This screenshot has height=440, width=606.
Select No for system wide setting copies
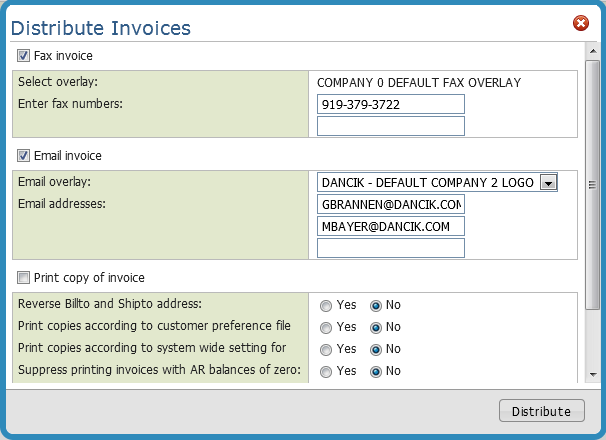376,349
